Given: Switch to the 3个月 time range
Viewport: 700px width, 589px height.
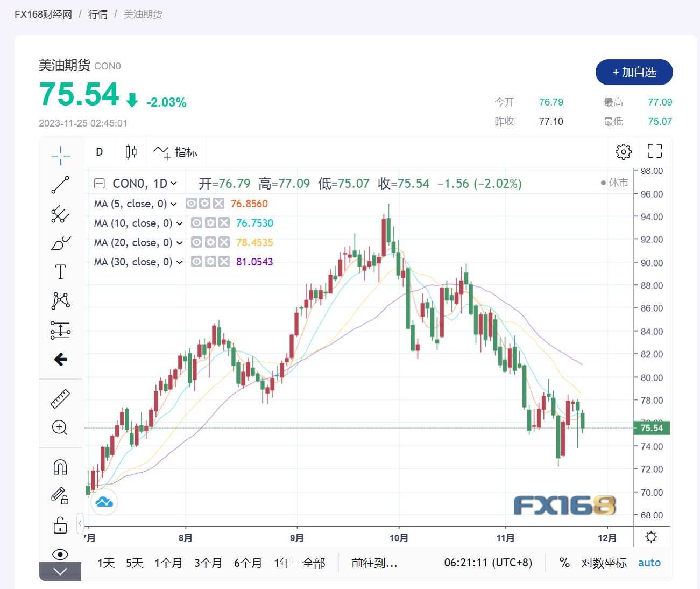Looking at the screenshot, I should tap(208, 563).
